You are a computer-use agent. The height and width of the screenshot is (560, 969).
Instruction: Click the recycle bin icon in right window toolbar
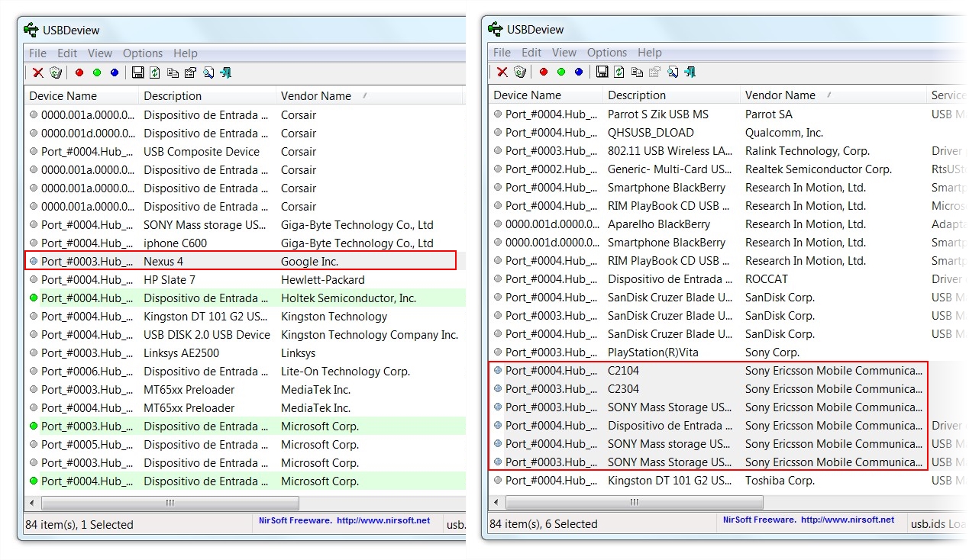point(520,72)
